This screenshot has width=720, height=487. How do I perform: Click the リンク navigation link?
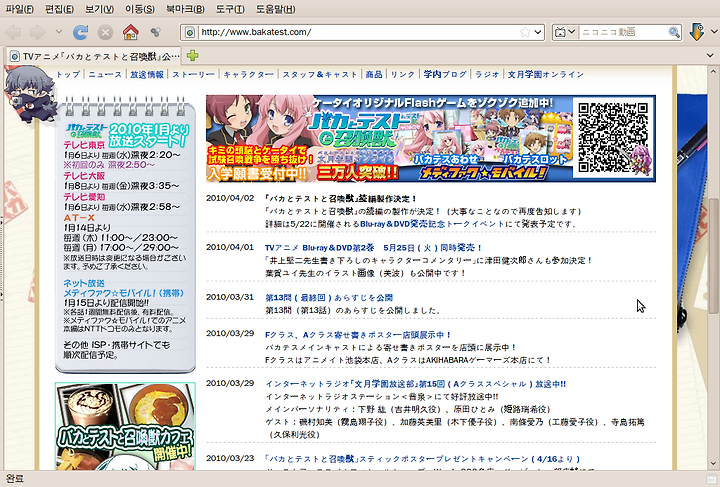(x=403, y=74)
